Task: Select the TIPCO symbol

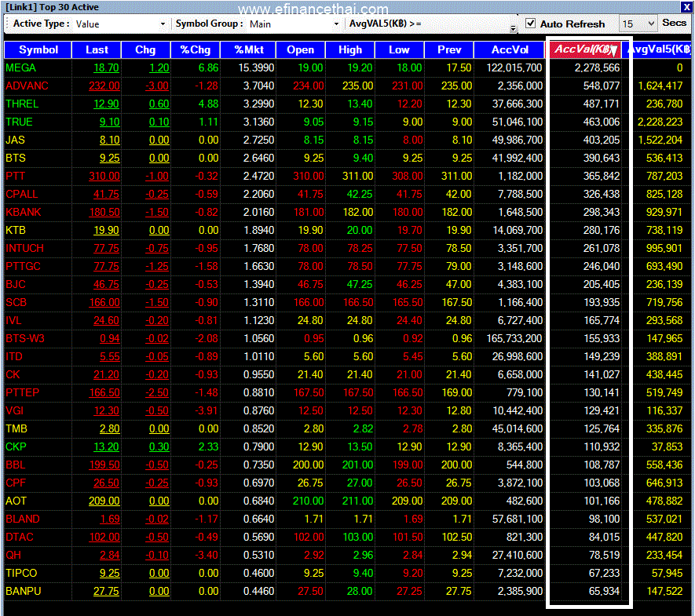Action: pos(21,574)
